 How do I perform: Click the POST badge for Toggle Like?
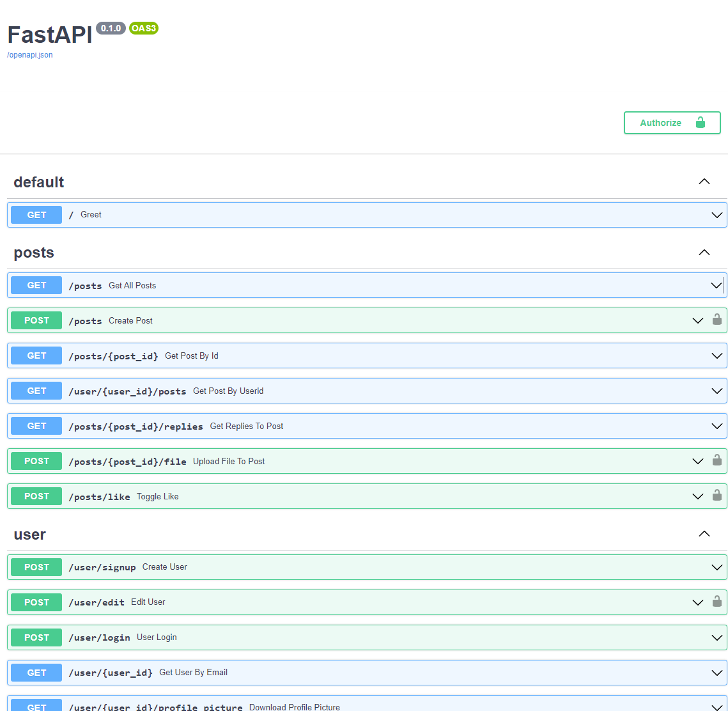point(36,496)
